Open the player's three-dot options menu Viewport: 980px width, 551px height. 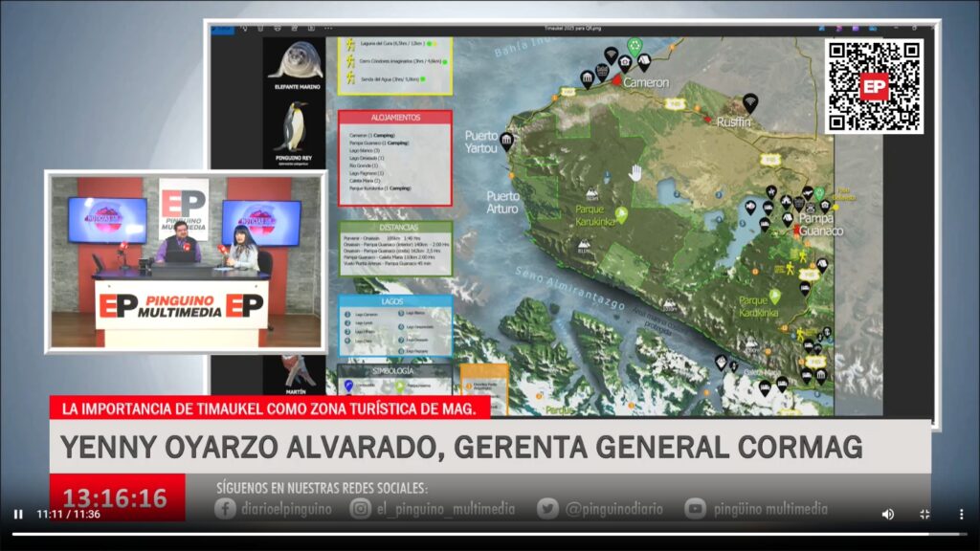coord(961,514)
